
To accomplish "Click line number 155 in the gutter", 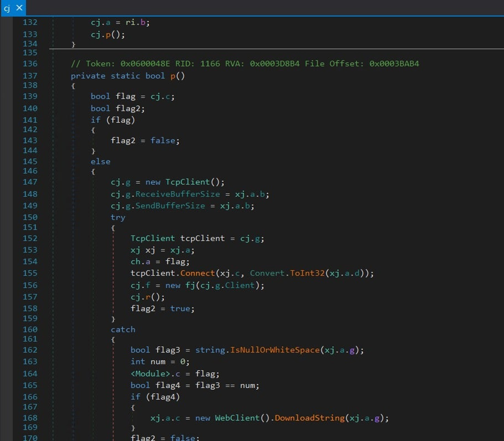I will tap(30, 273).
